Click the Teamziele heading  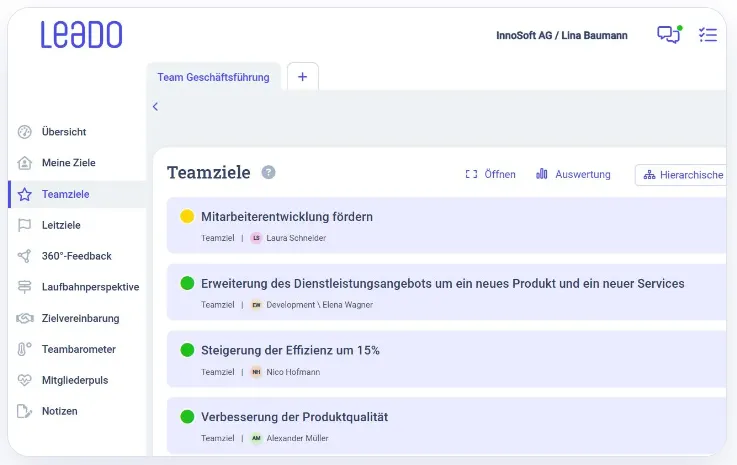[209, 173]
